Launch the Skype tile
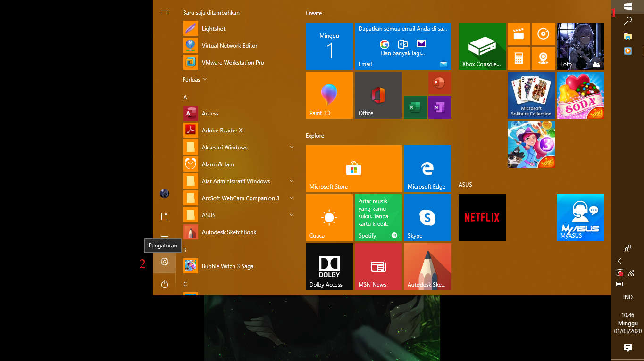This screenshot has width=644, height=361. pyautogui.click(x=427, y=218)
